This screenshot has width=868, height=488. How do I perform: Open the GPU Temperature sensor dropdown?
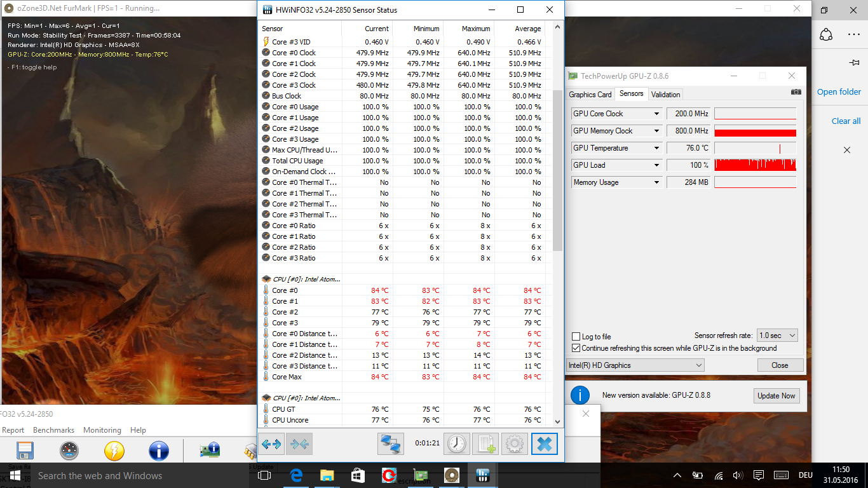657,148
